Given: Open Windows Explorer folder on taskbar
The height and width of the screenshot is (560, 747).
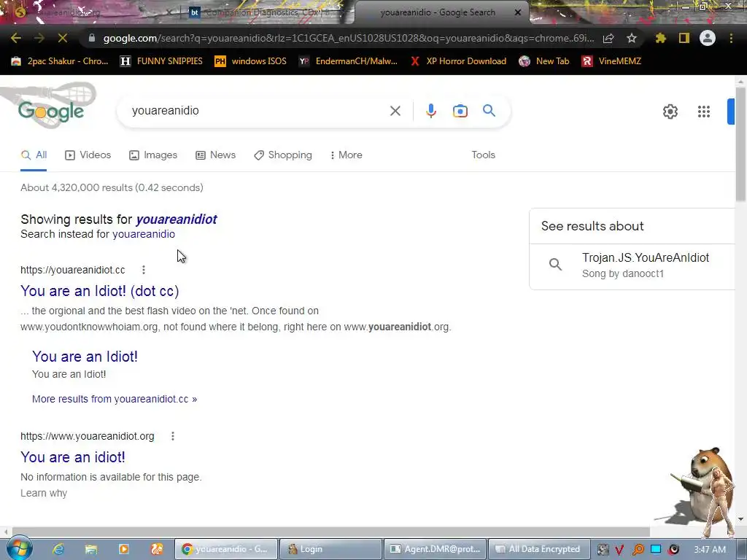Looking at the screenshot, I should (x=91, y=549).
